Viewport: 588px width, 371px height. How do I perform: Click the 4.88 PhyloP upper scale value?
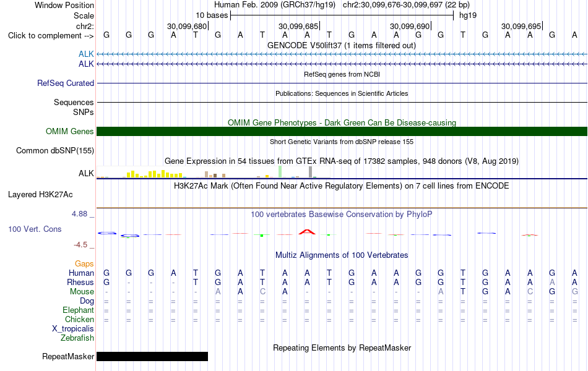tap(79, 213)
